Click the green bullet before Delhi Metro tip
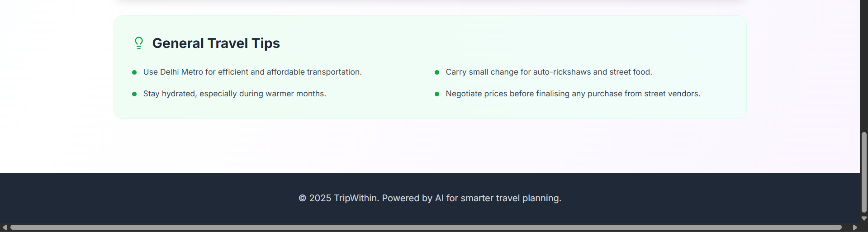 (x=134, y=72)
